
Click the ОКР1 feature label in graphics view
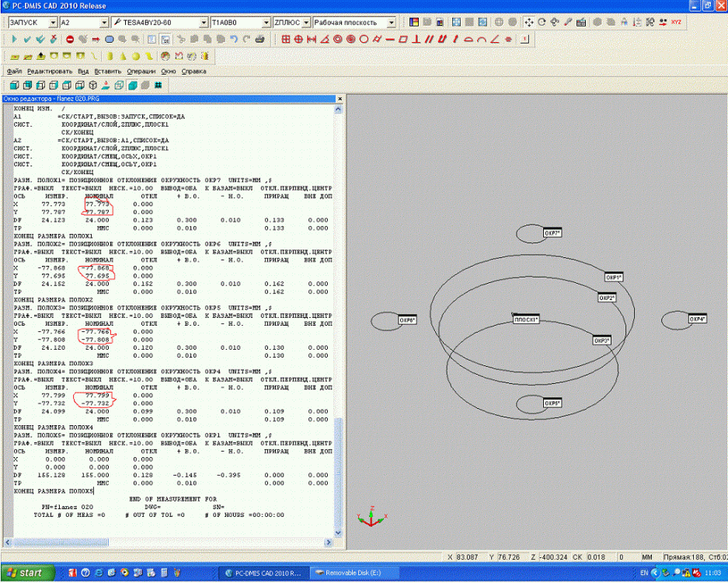click(613, 278)
